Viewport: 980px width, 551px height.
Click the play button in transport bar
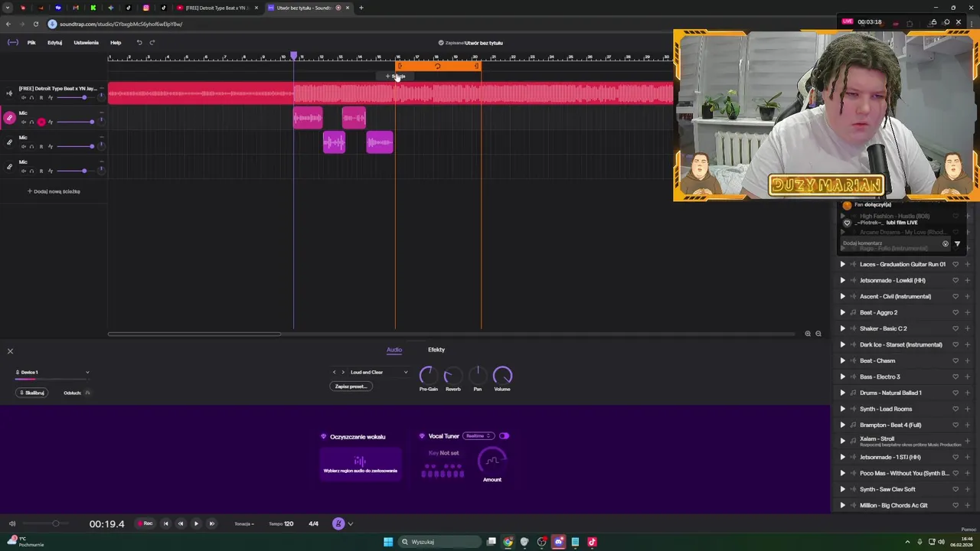pyautogui.click(x=196, y=523)
